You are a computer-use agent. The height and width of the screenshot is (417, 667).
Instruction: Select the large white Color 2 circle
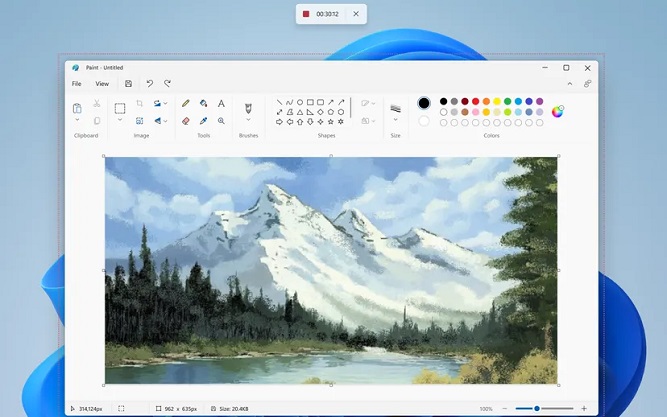click(x=424, y=121)
